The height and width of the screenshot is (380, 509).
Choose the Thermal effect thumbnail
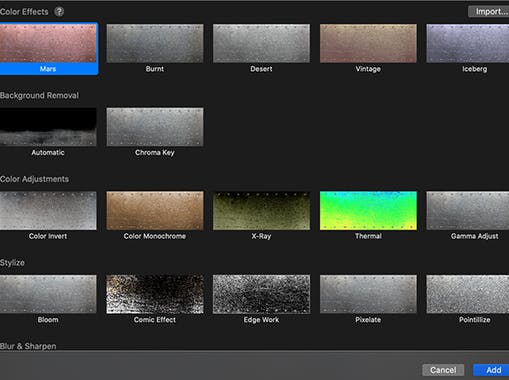(368, 210)
